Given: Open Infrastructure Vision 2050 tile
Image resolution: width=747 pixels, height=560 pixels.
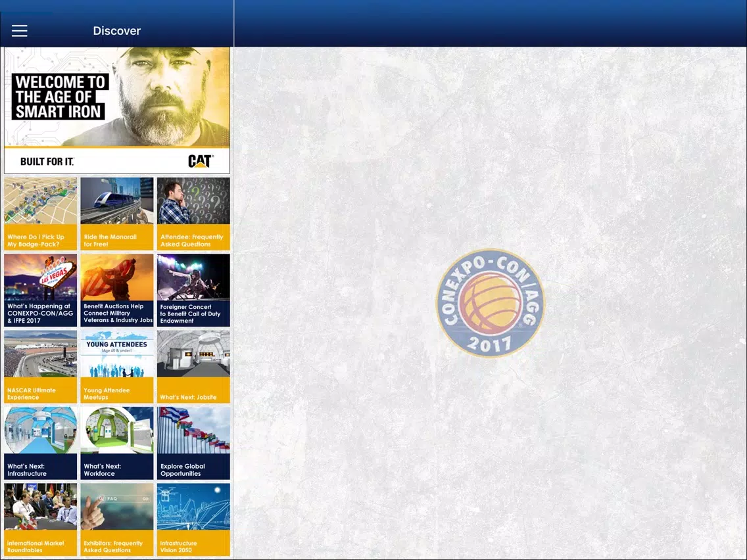Looking at the screenshot, I should click(193, 519).
